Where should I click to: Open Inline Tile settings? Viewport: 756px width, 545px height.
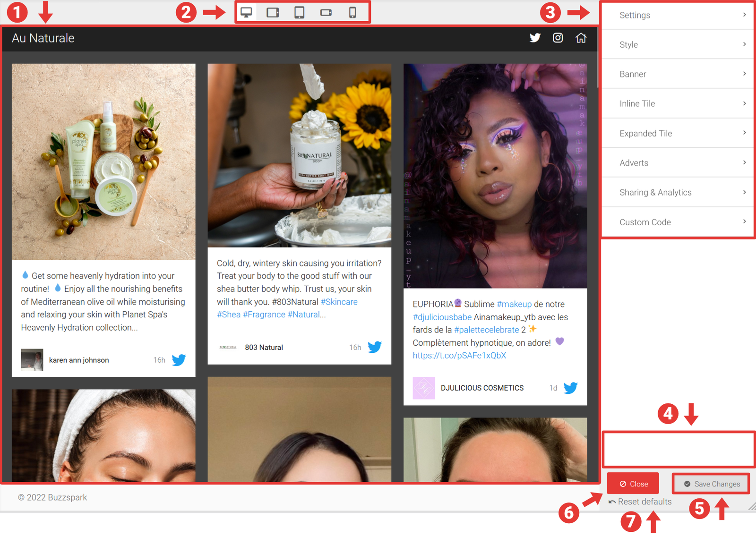[x=678, y=103]
